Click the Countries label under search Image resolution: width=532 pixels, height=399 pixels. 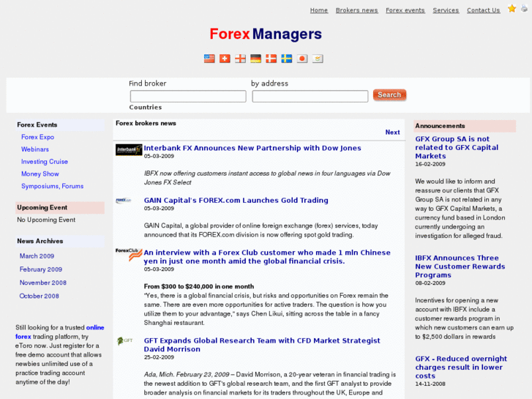pos(145,108)
